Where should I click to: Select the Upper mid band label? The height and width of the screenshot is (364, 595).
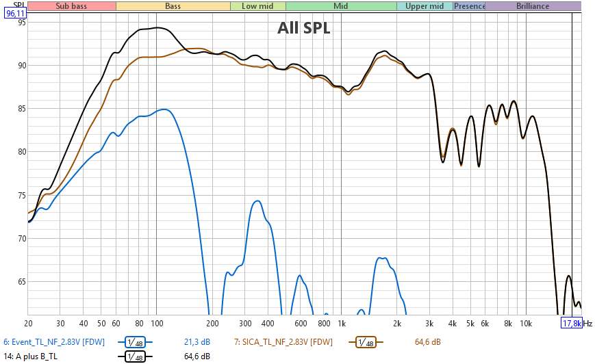click(x=424, y=6)
